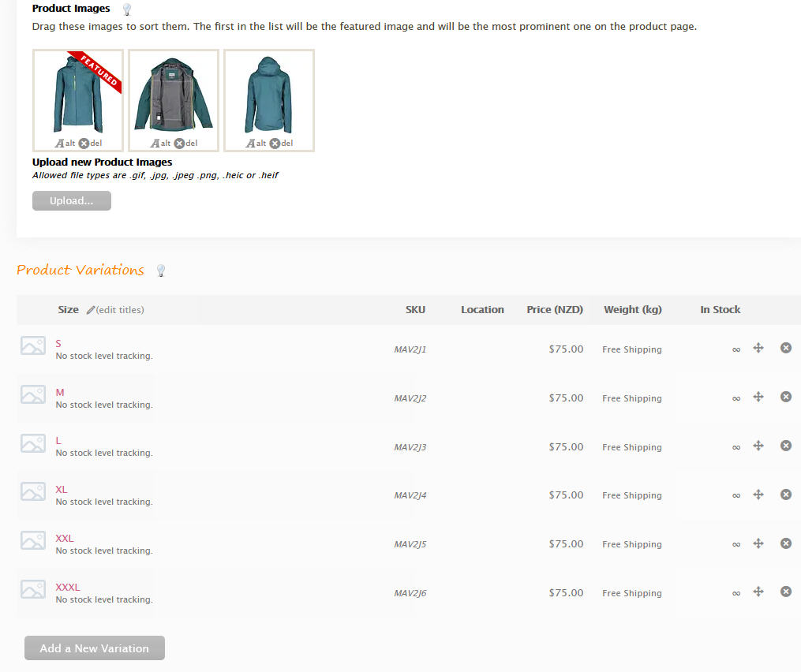Click the move handle for SKU MAV2J3 row

(758, 446)
